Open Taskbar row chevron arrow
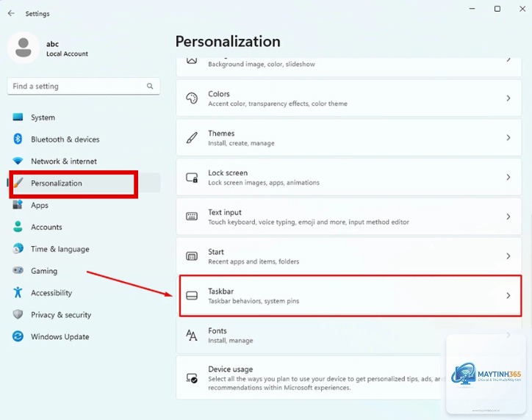 coord(508,296)
